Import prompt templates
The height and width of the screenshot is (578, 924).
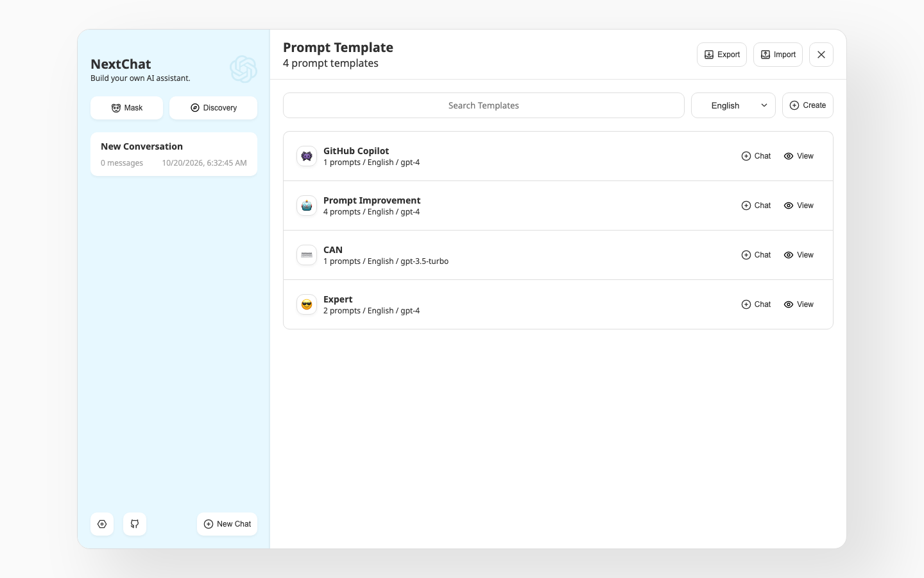[x=778, y=55]
